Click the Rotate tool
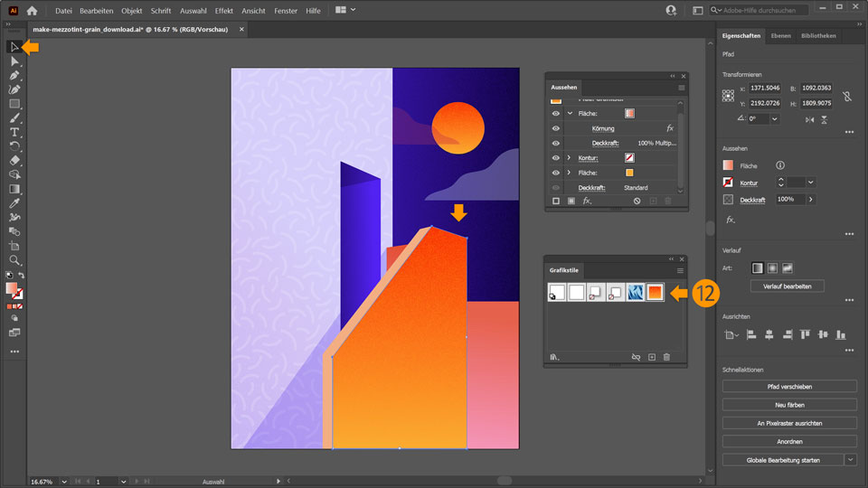868x488 pixels. [x=14, y=145]
